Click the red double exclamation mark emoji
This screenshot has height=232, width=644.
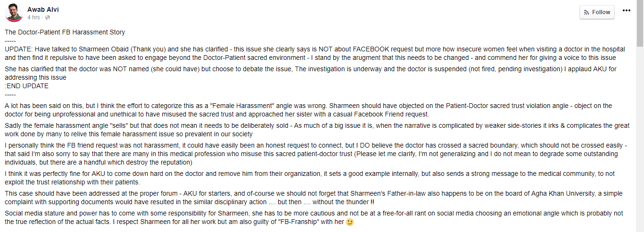click(x=372, y=202)
